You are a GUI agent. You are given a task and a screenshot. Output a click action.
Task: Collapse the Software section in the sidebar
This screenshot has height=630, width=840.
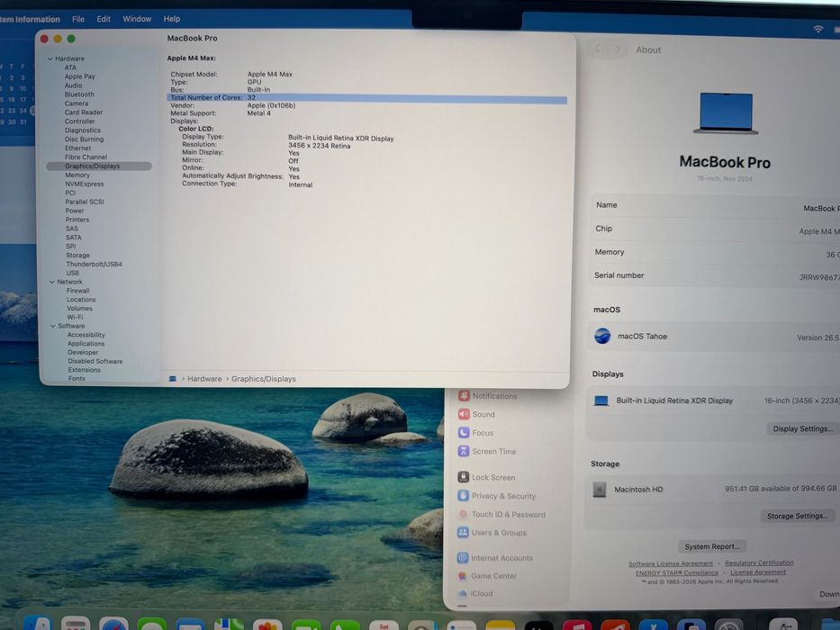coord(53,326)
